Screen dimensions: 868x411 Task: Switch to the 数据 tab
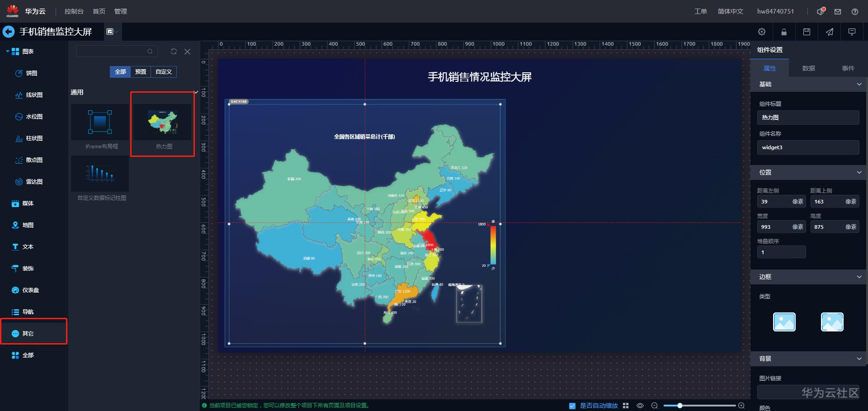pyautogui.click(x=808, y=68)
